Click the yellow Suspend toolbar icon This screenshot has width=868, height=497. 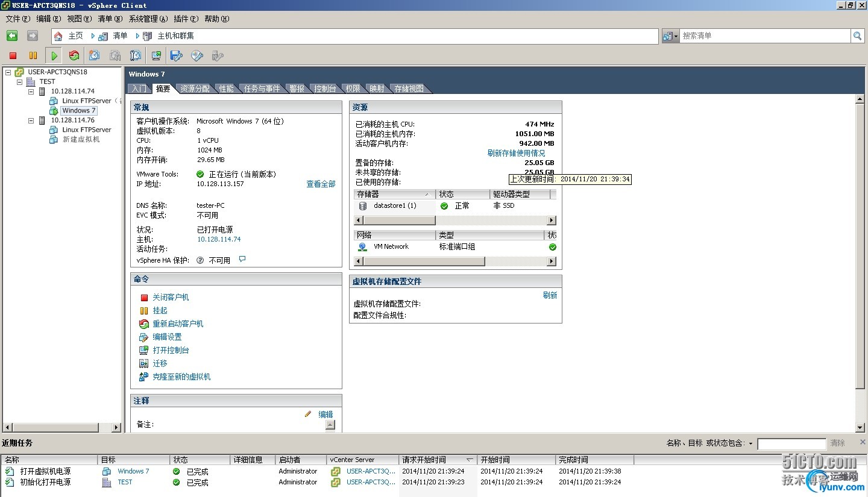pos(33,56)
